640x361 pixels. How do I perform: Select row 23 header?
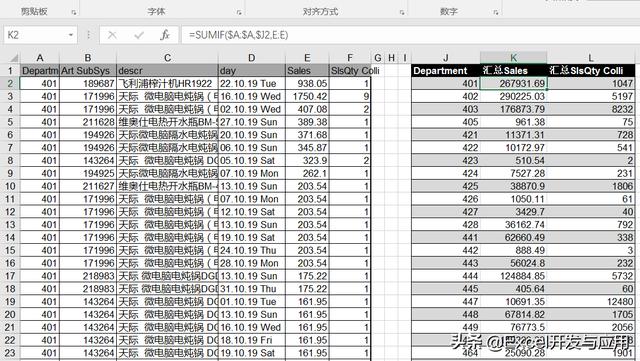pyautogui.click(x=10, y=353)
